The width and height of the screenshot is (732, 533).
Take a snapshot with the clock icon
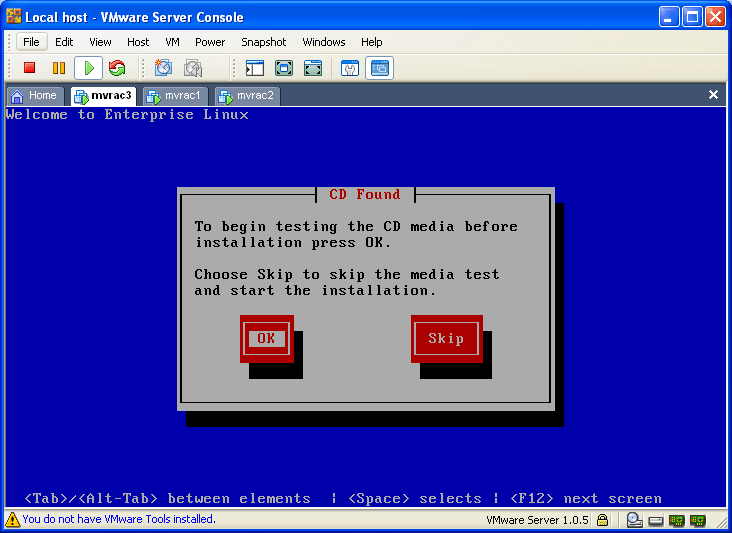(x=163, y=68)
